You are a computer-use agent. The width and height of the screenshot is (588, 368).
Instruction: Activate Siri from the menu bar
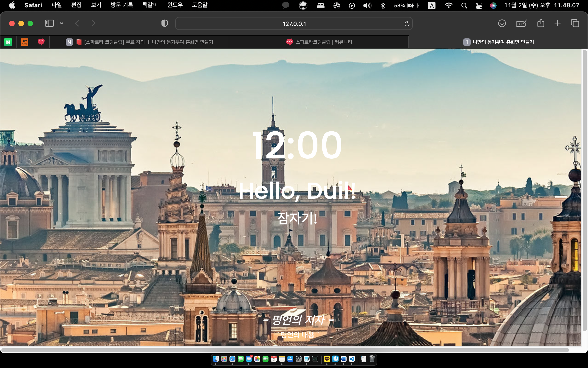tap(493, 5)
